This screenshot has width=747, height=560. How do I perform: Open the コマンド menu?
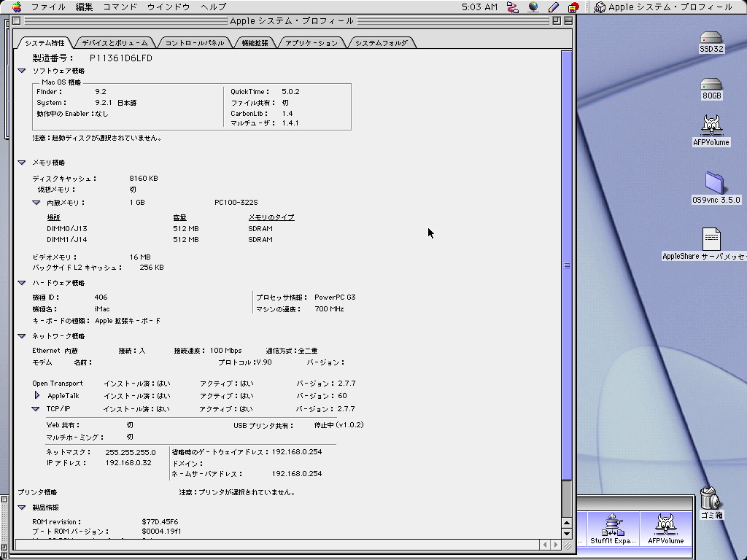coord(120,7)
